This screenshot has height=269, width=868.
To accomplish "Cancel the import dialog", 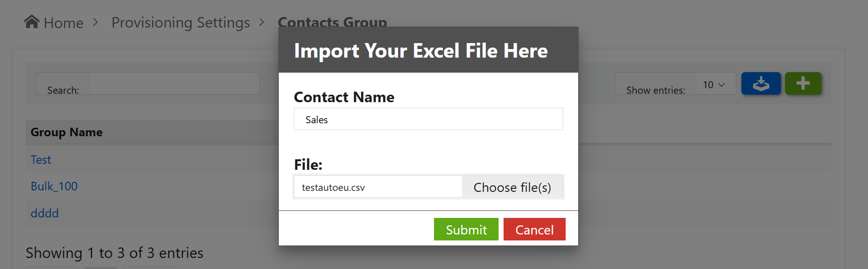I will point(535,229).
